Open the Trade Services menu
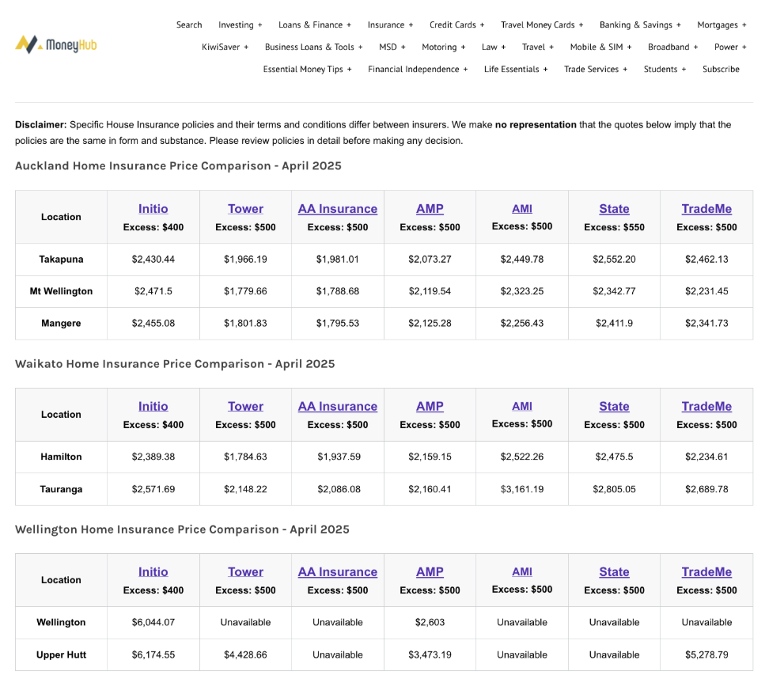Screen dimensions: 784x679 (596, 69)
